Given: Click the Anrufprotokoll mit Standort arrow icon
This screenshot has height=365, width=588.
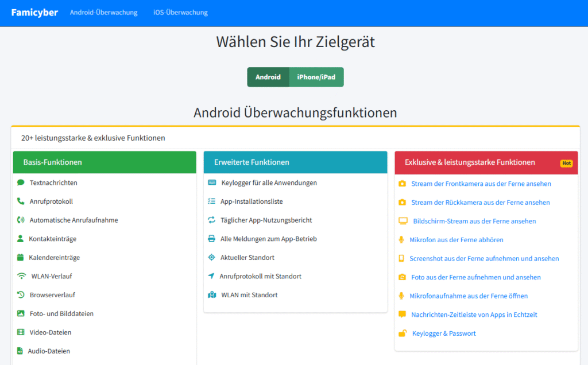Looking at the screenshot, I should click(211, 276).
